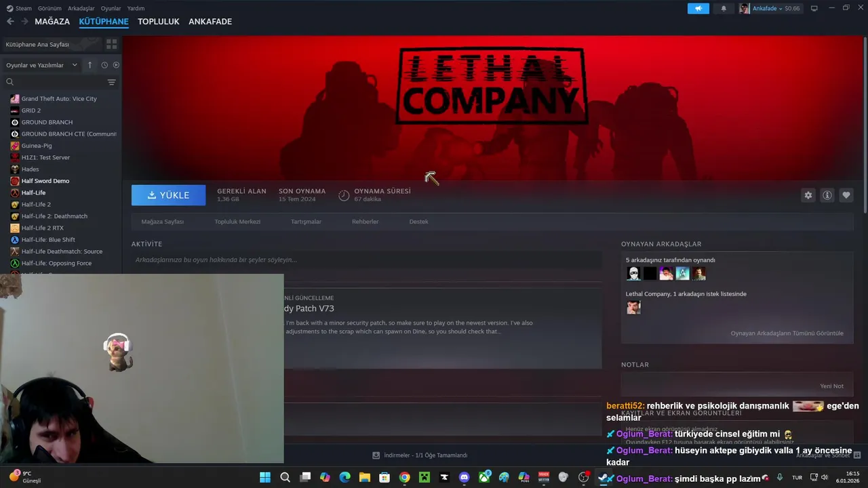The image size is (868, 488).
Task: Open Tartışmalar link
Action: (306, 222)
